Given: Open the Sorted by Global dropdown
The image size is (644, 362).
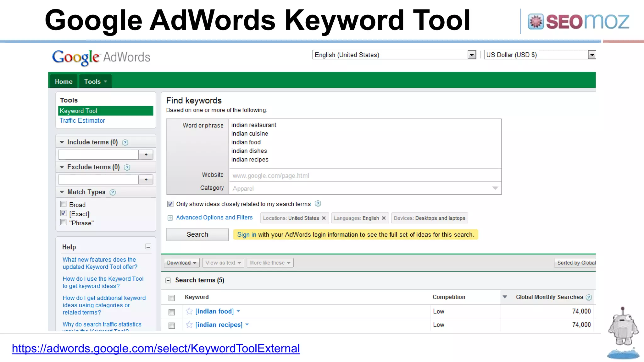Looking at the screenshot, I should click(x=575, y=263).
